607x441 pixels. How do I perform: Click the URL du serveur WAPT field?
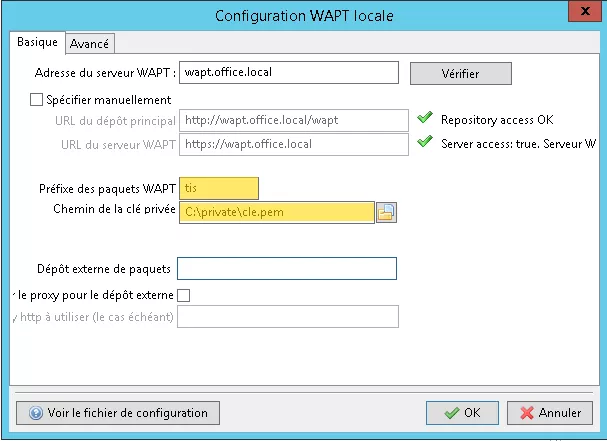(294, 144)
